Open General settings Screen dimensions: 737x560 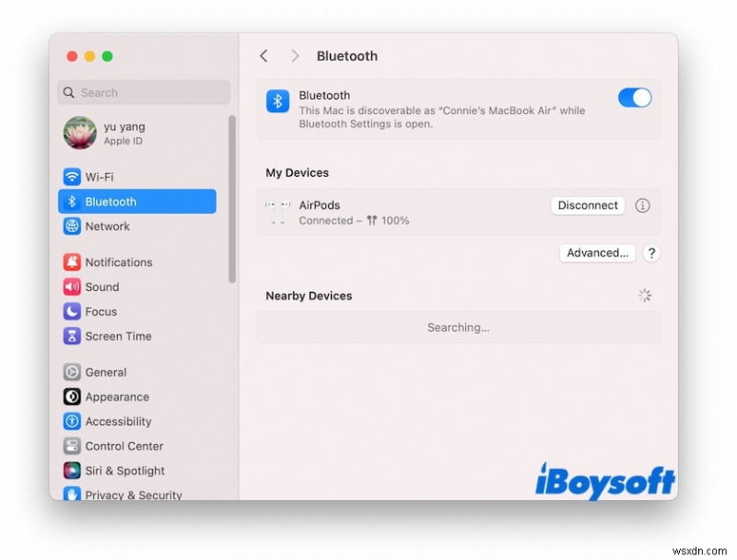coord(137,372)
